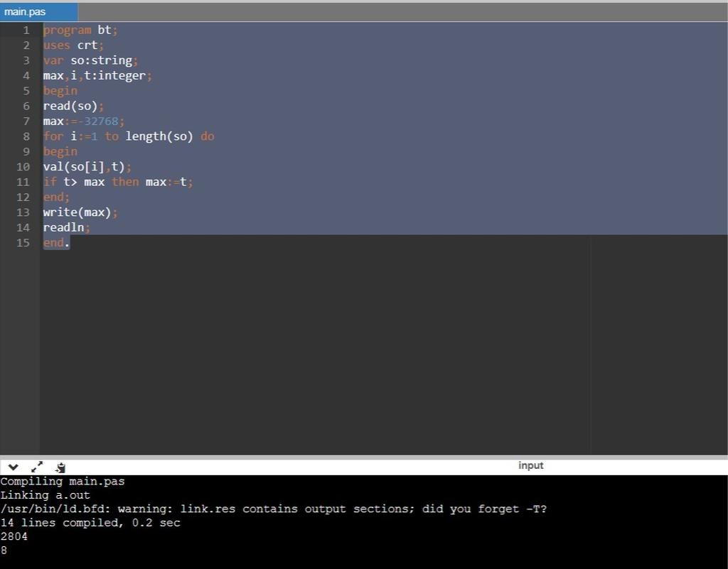The image size is (728, 569).
Task: Click on the 'if t> max then max:=t;' line
Action: [x=118, y=183]
